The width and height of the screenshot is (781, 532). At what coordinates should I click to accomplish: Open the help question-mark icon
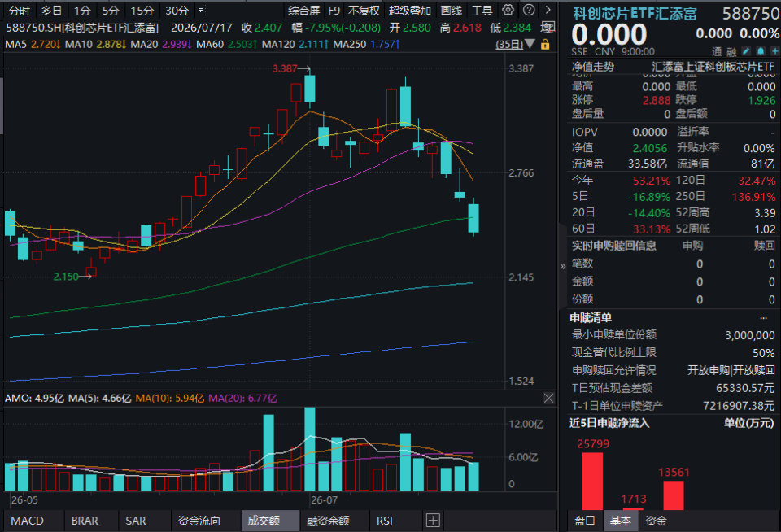click(x=529, y=10)
